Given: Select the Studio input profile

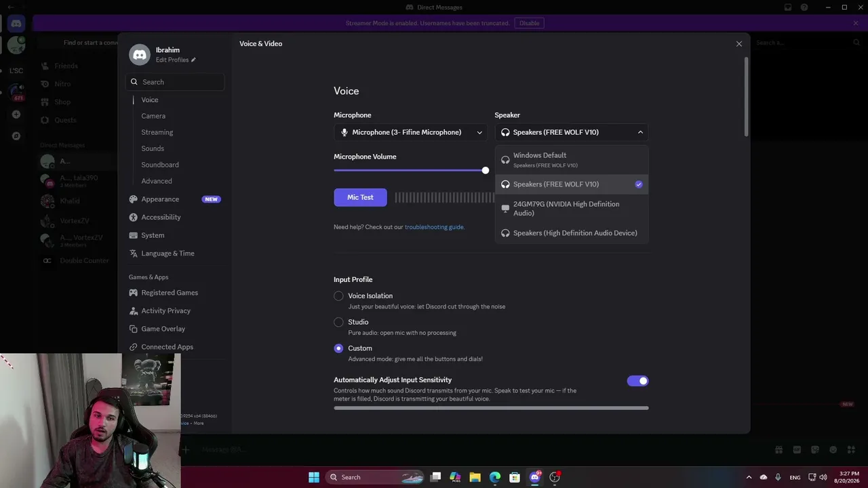Looking at the screenshot, I should tap(338, 322).
